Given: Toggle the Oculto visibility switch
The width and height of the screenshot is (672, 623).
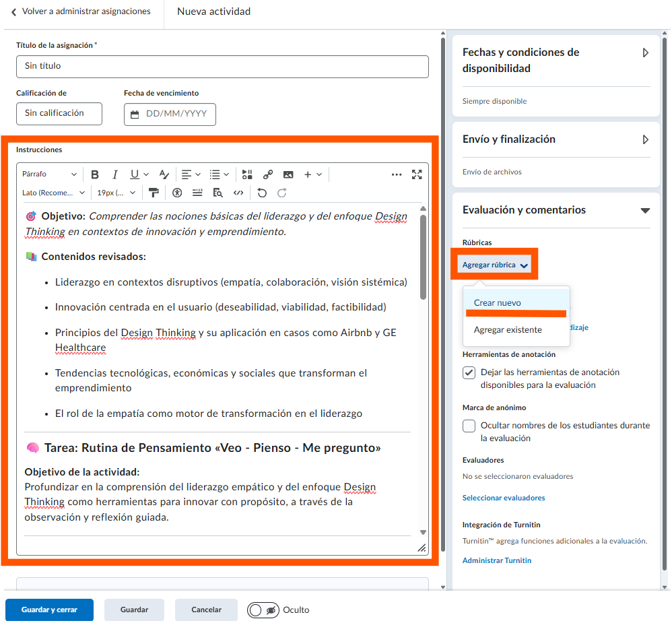Looking at the screenshot, I should pyautogui.click(x=263, y=610).
